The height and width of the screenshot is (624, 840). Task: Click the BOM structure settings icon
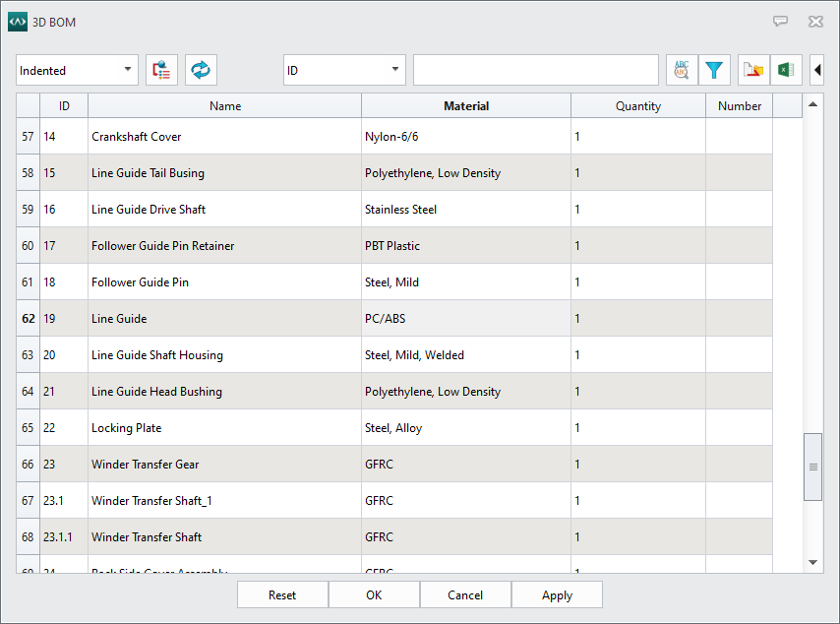point(161,70)
